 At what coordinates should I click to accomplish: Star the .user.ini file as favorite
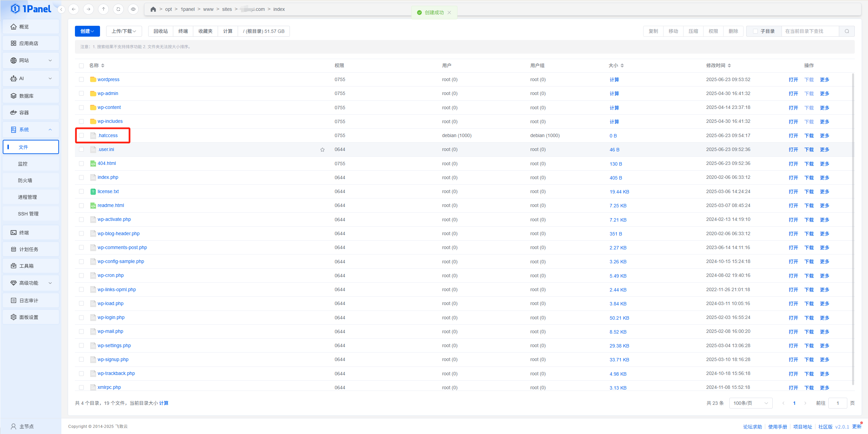[322, 150]
